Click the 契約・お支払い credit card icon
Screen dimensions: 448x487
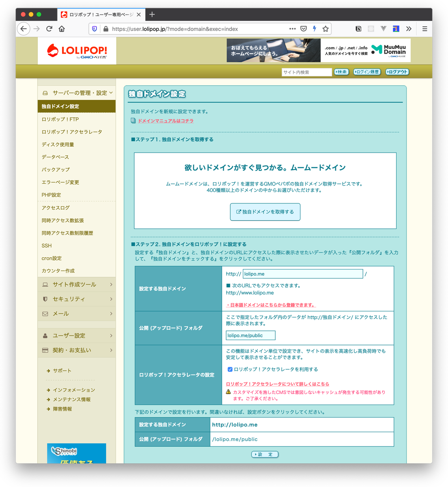point(45,350)
